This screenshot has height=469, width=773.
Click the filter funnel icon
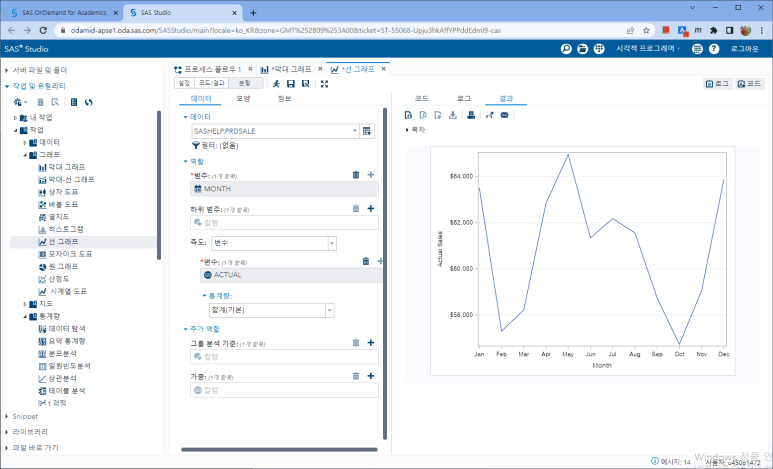[196, 145]
